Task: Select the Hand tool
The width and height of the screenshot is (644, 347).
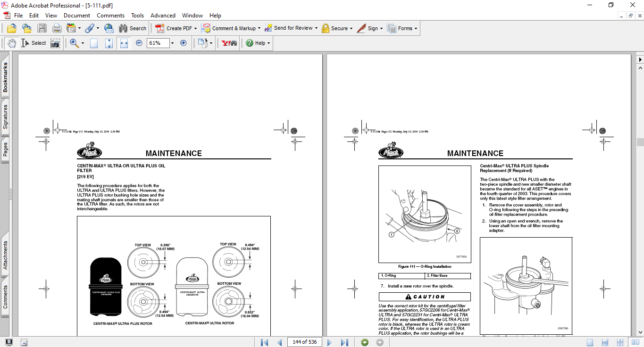Action: [11, 43]
